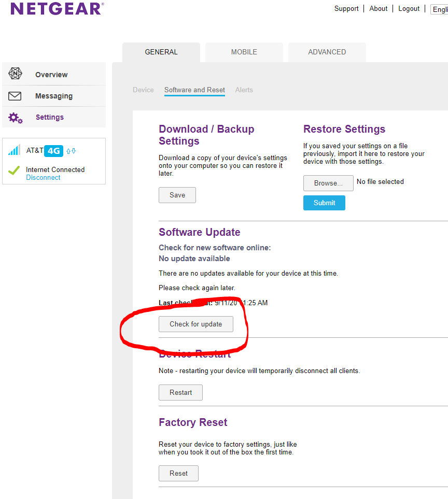Click the data transfer arrows icon
This screenshot has height=499, width=448.
tap(71, 151)
